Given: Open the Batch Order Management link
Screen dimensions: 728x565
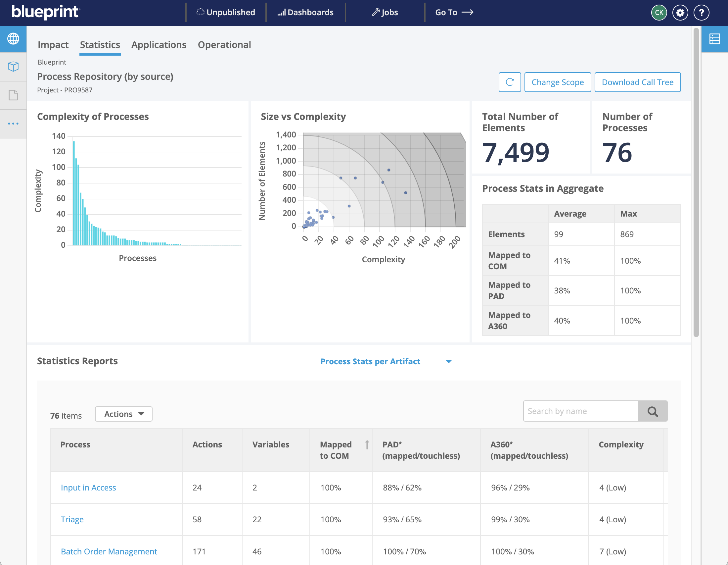Looking at the screenshot, I should [x=109, y=551].
